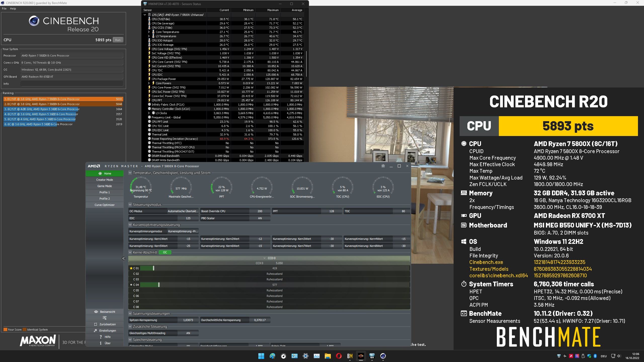Collapse the CCD 0 chevron
The height and width of the screenshot is (362, 644).
[264, 258]
